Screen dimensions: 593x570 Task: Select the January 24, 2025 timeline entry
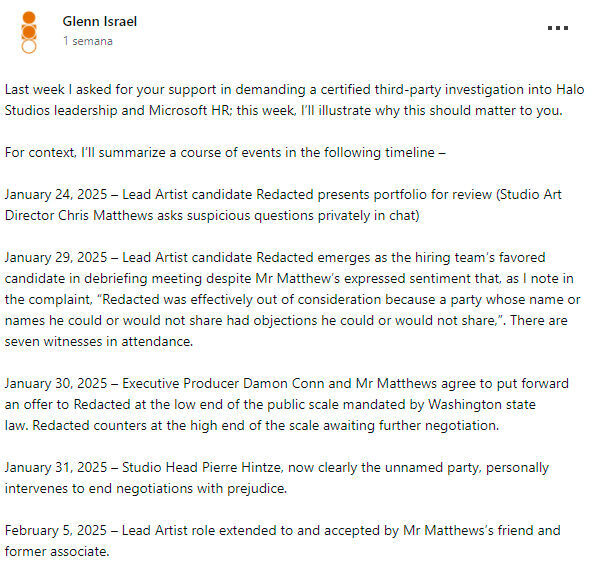(283, 205)
